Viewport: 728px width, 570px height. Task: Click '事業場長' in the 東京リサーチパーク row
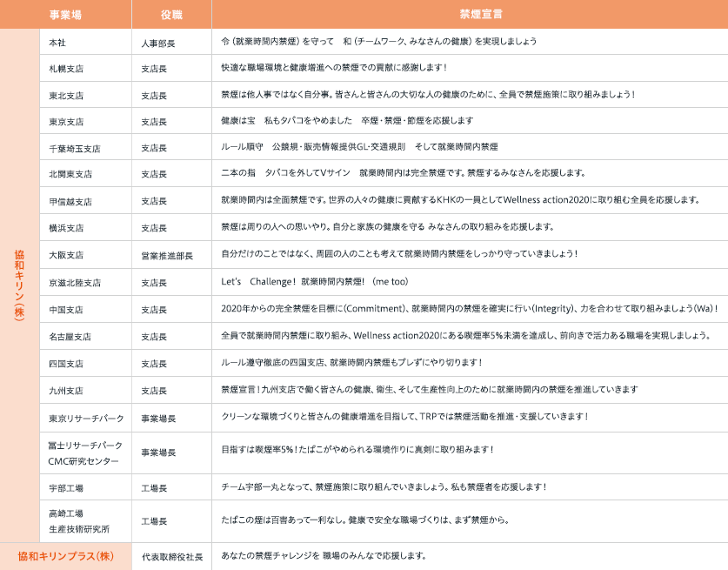tap(158, 419)
